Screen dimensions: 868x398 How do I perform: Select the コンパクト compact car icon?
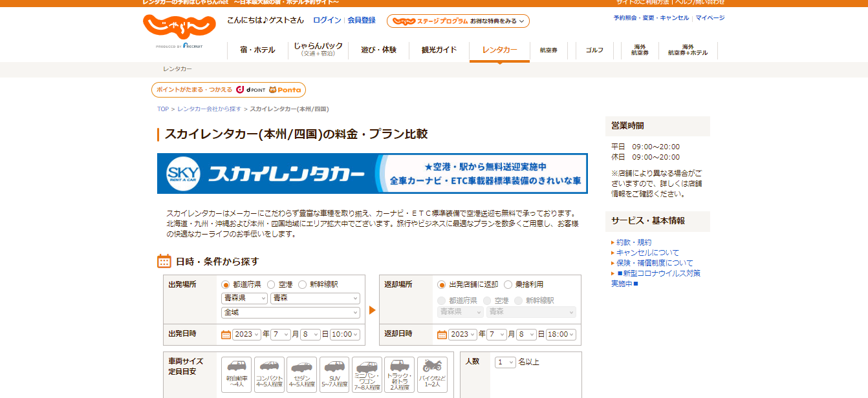(x=269, y=374)
